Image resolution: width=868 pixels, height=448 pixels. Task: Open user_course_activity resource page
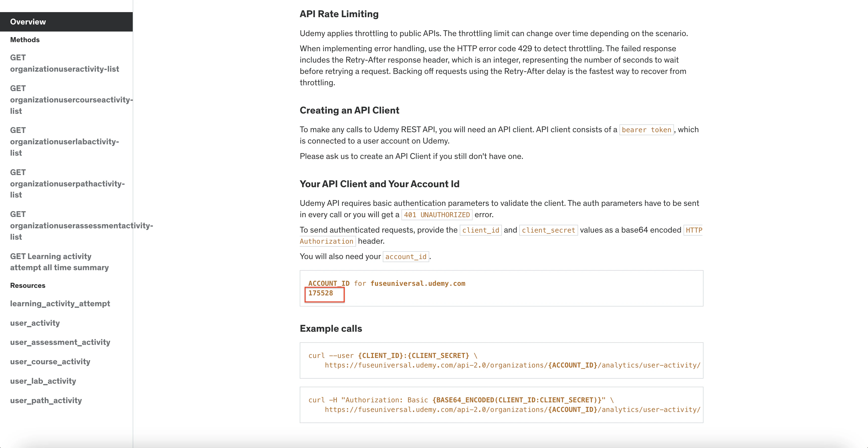point(50,362)
